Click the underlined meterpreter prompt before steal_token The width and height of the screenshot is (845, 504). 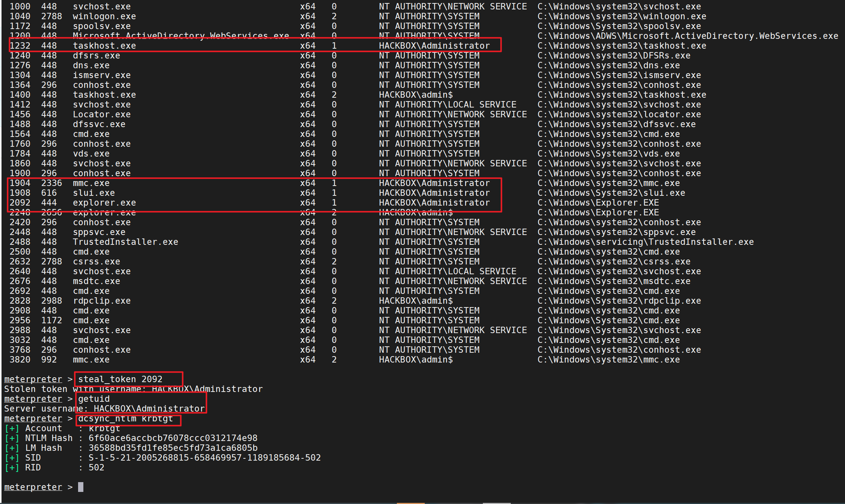point(33,379)
